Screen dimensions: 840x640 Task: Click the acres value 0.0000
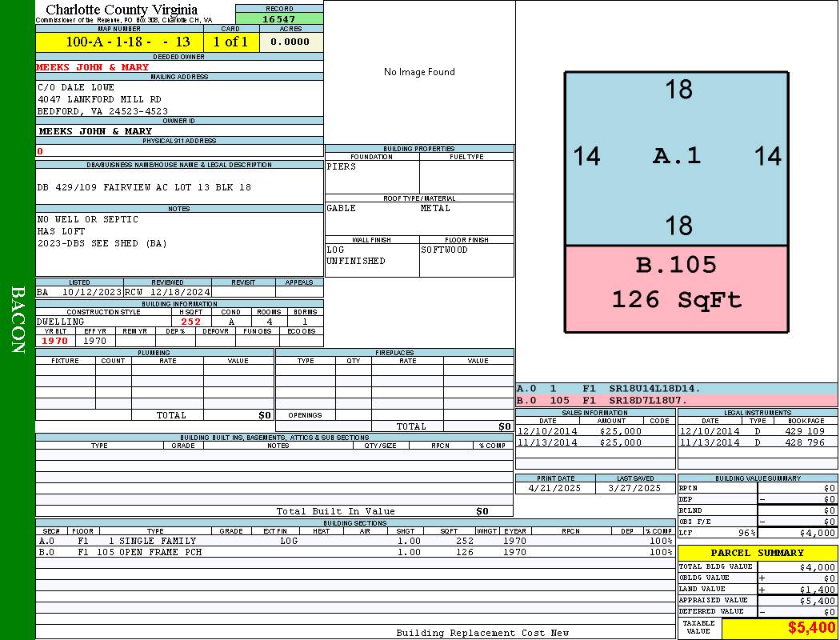(x=290, y=42)
